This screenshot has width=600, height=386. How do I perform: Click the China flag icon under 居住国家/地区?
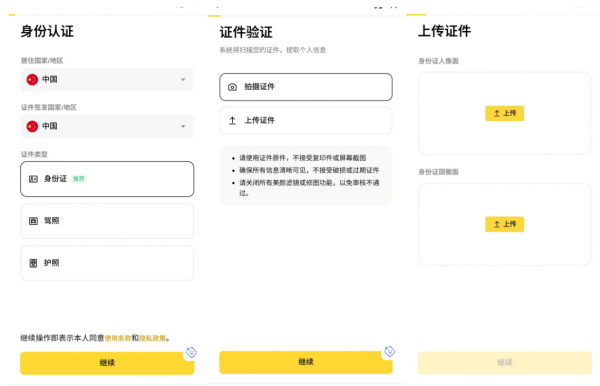point(32,80)
